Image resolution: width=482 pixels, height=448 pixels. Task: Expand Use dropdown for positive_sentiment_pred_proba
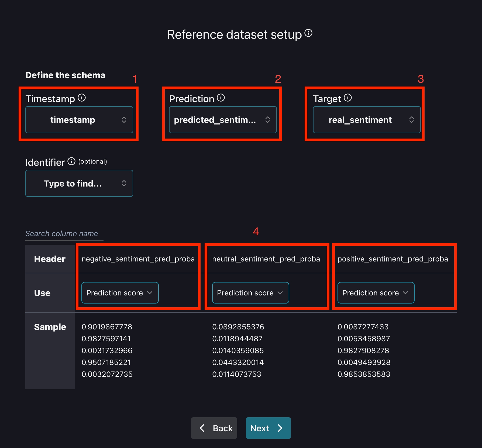pos(376,293)
